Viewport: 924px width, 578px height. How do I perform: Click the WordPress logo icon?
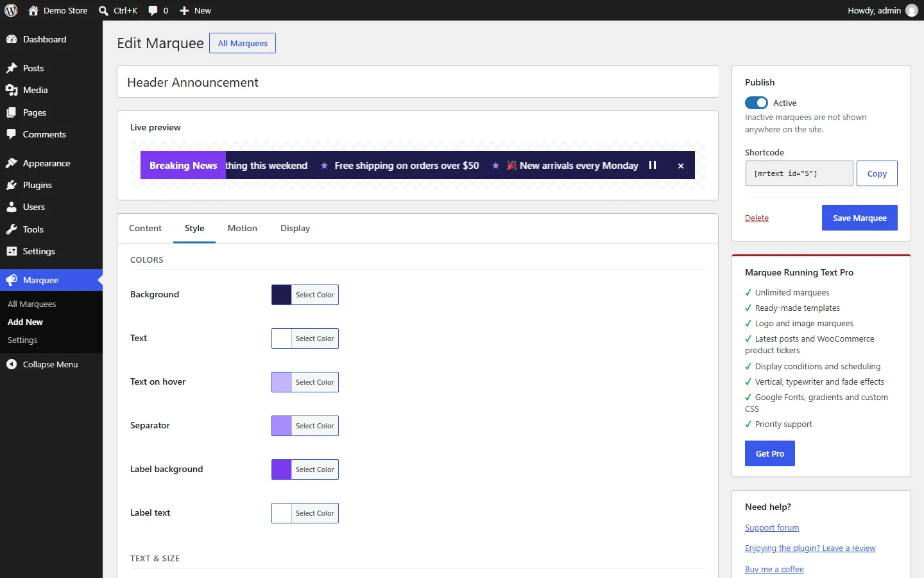11,10
